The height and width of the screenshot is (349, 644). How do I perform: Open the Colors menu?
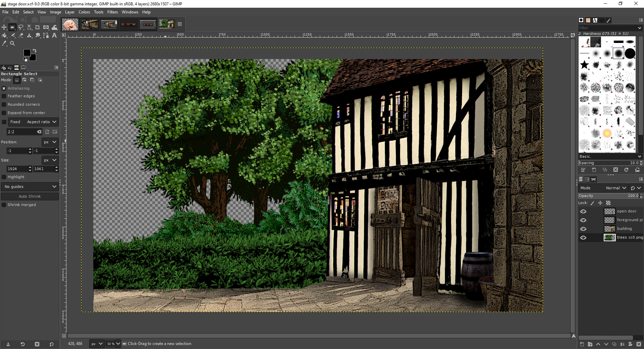(x=84, y=12)
